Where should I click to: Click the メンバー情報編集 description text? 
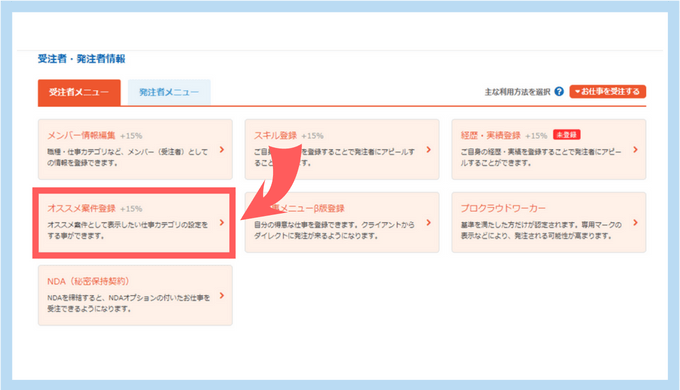pos(128,157)
